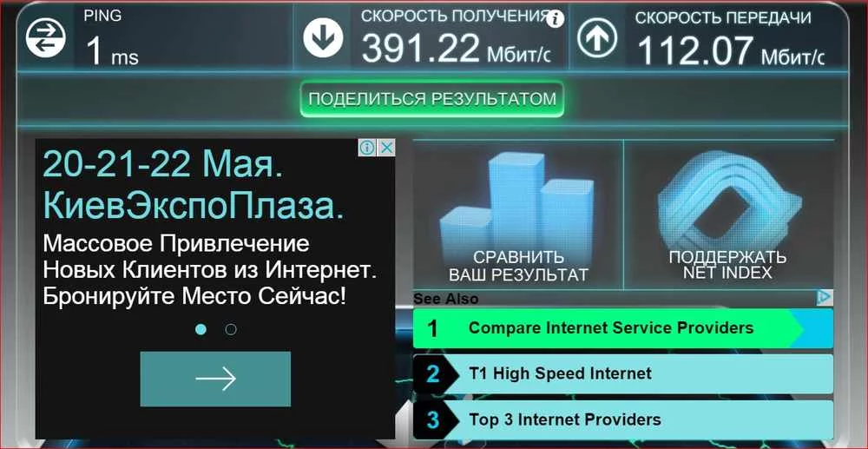
Task: Click the 20-21-22 Мая ad headline
Action: 163,164
